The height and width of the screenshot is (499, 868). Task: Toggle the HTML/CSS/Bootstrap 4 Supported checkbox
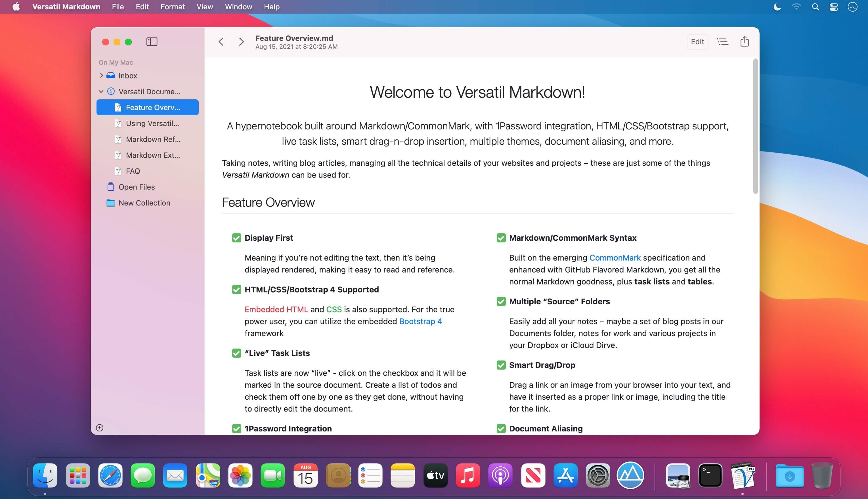pyautogui.click(x=236, y=290)
